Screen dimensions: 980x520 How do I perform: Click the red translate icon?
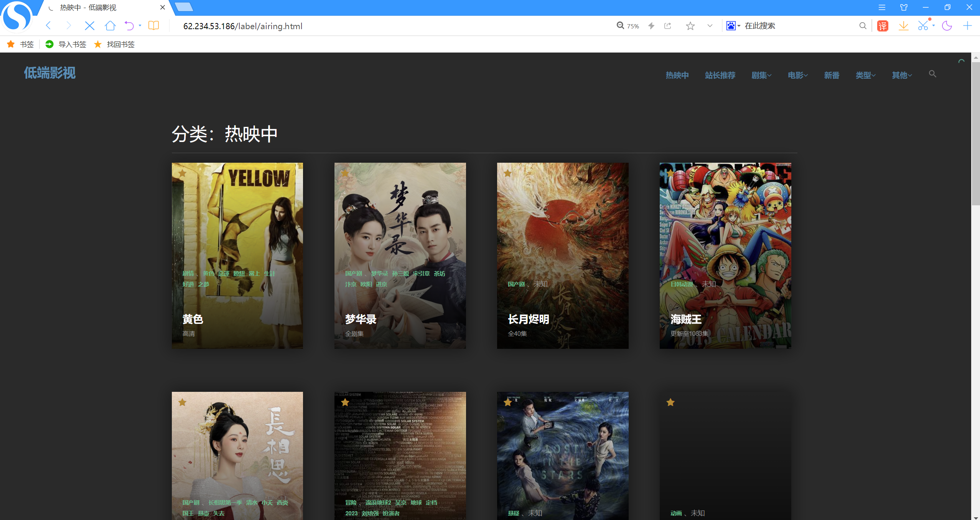[883, 26]
